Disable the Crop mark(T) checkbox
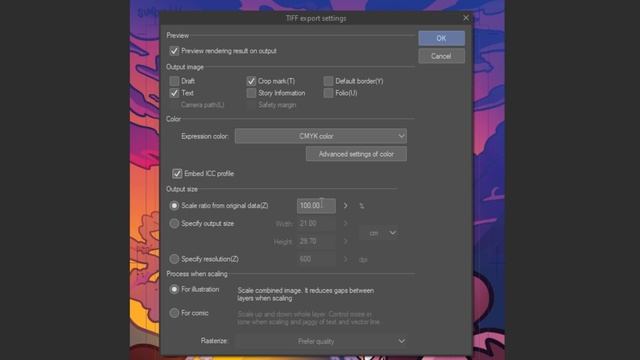The image size is (640, 360). (x=251, y=81)
